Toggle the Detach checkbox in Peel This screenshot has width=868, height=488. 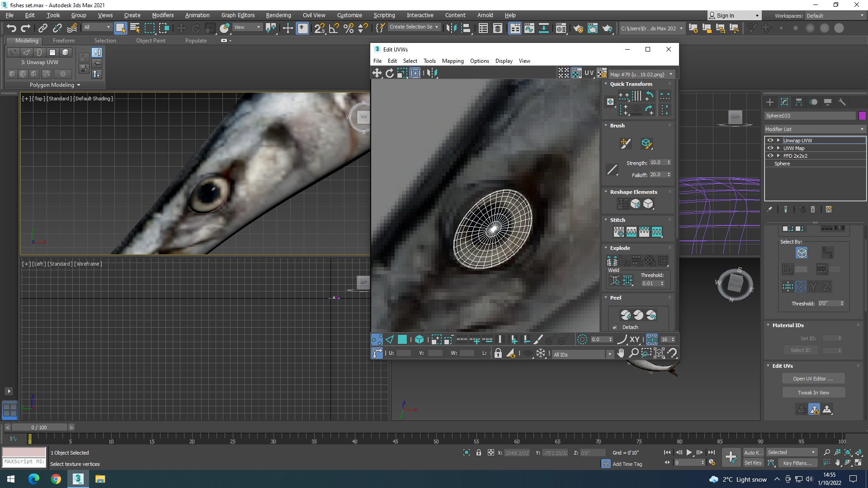click(615, 327)
